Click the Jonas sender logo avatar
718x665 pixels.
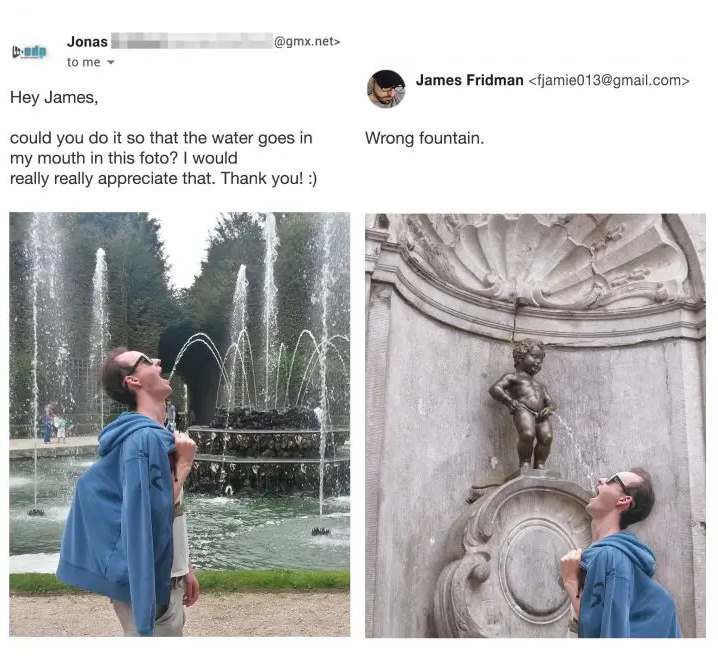click(29, 51)
